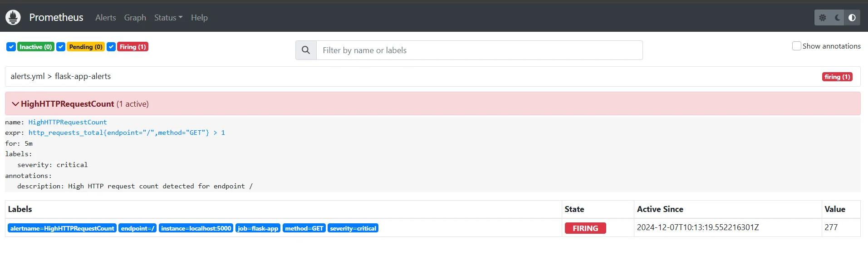Collapse the HighHTTPRequestCount alert chevron
Screen dimensions: 868x256
[x=15, y=104]
